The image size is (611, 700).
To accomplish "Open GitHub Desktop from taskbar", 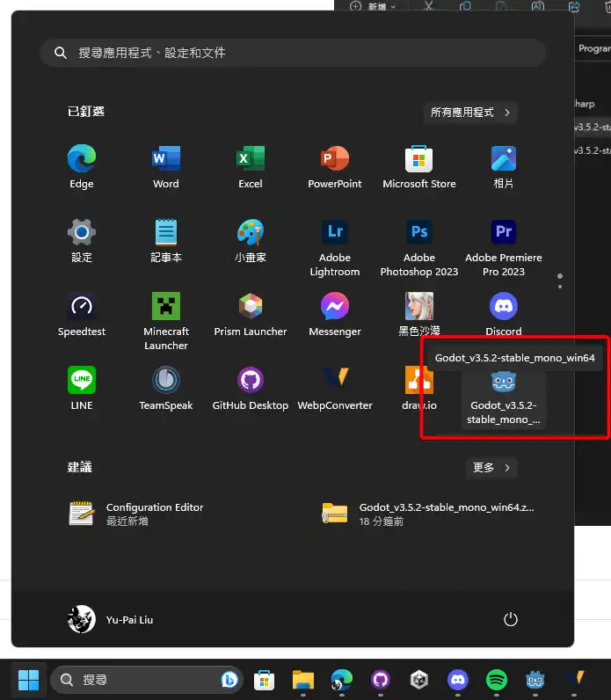I will [381, 680].
